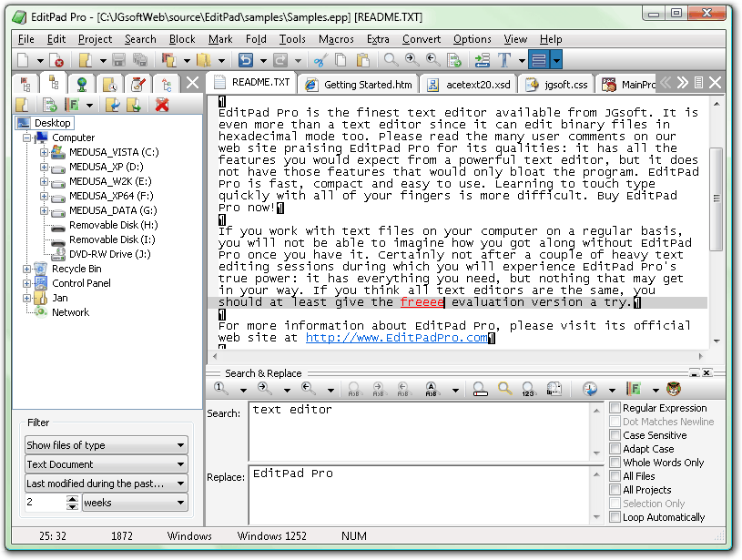Enable Whole Words Only checkbox

(615, 463)
